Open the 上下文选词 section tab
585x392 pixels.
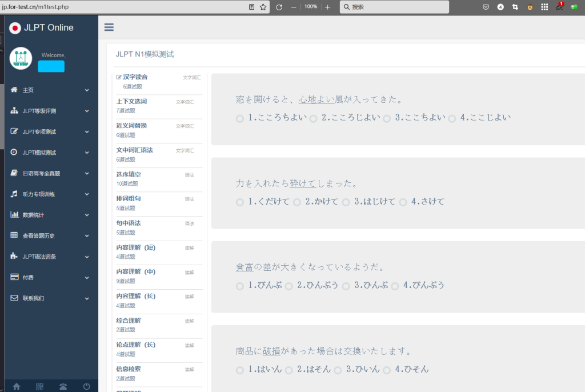click(x=132, y=102)
